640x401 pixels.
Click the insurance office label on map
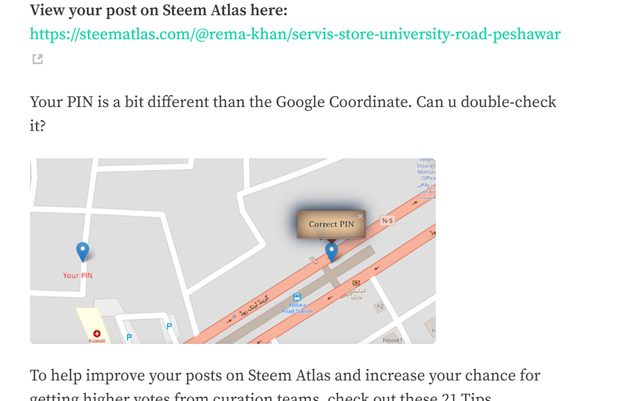pos(425,172)
